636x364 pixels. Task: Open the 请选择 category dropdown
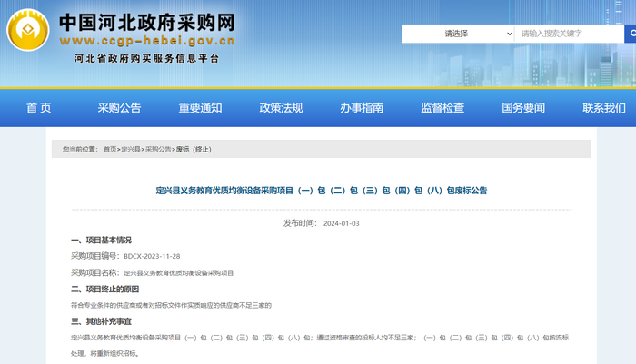click(x=458, y=34)
